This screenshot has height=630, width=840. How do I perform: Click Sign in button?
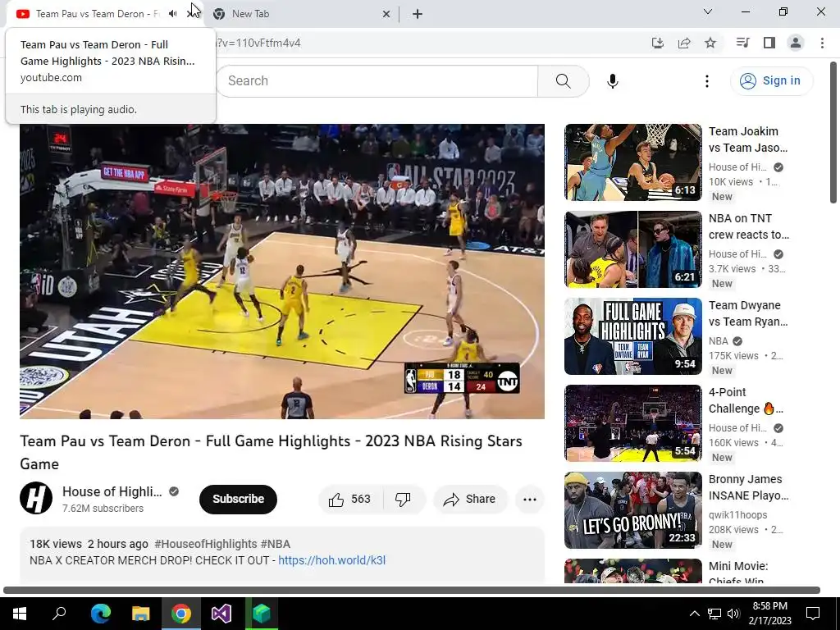point(771,81)
